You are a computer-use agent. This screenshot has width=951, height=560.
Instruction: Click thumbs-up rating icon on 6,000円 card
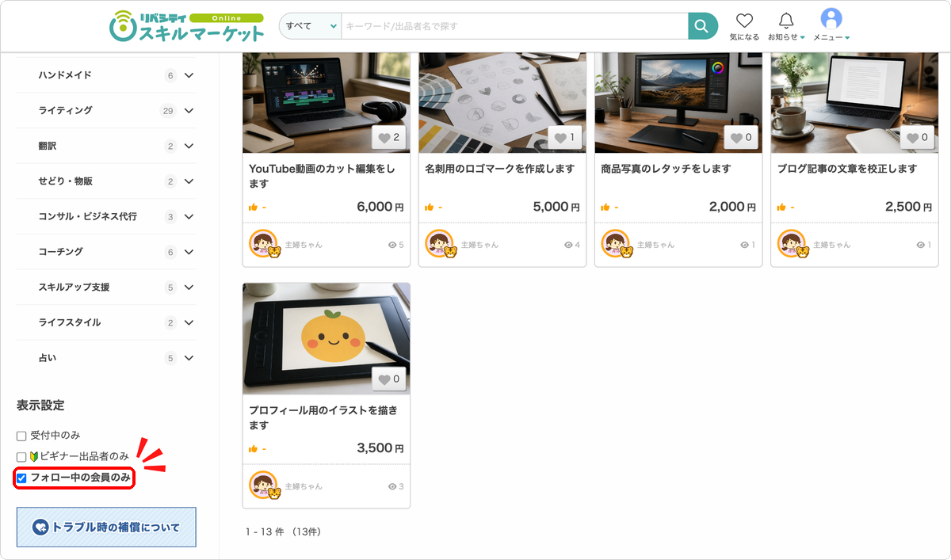pos(253,208)
